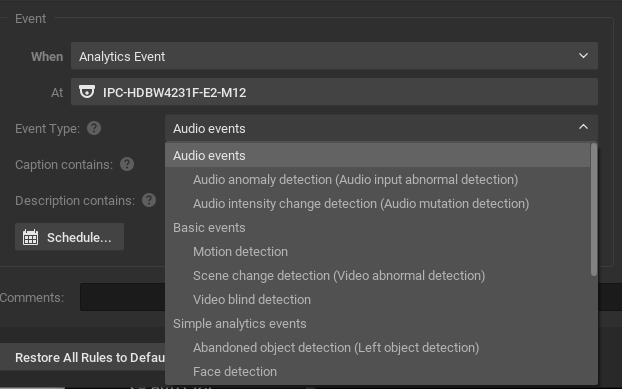Click the calendar icon on Schedule button

(31, 237)
